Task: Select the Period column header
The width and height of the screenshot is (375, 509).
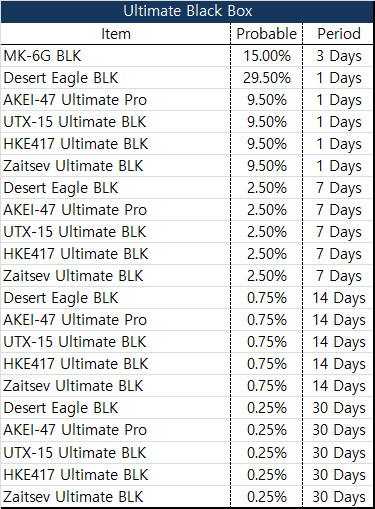Action: 338,34
